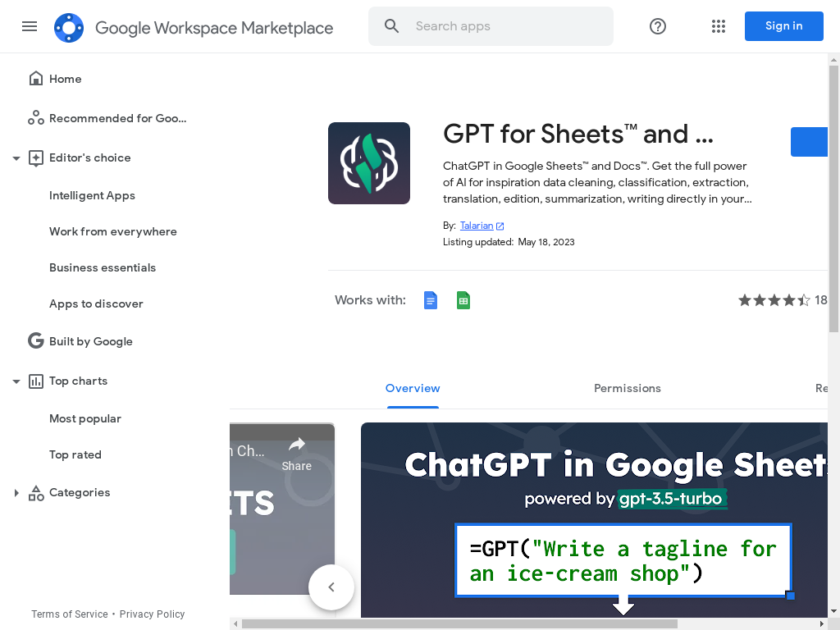Image resolution: width=840 pixels, height=630 pixels.
Task: Open the hamburger main menu
Action: pos(30,26)
